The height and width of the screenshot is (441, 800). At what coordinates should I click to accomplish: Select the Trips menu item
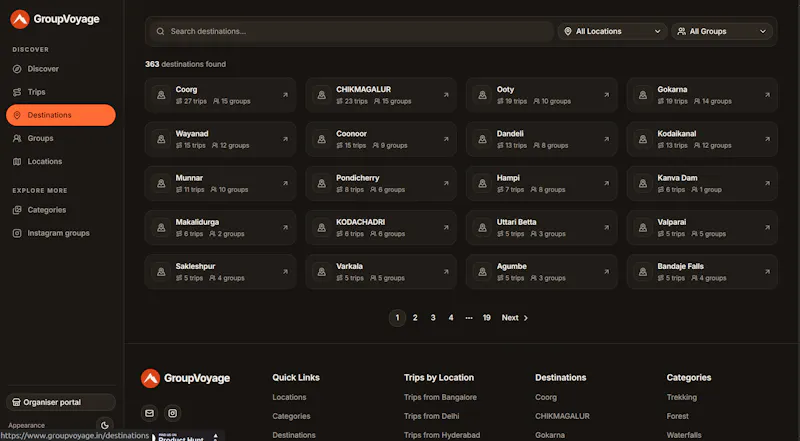coord(61,92)
